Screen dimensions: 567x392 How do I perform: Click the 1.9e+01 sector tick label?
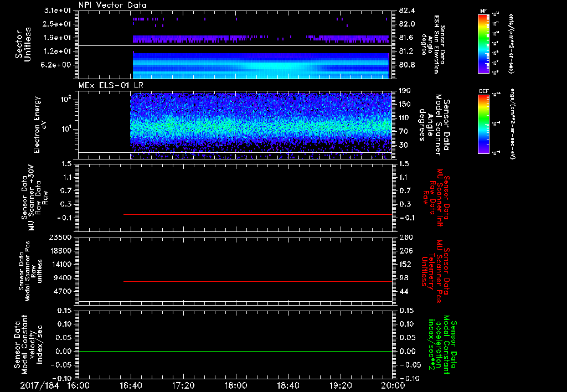(x=58, y=38)
